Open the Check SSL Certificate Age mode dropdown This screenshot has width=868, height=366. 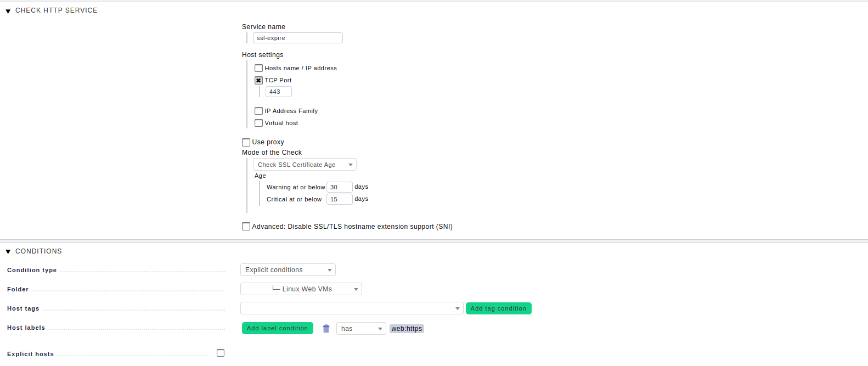click(x=305, y=165)
